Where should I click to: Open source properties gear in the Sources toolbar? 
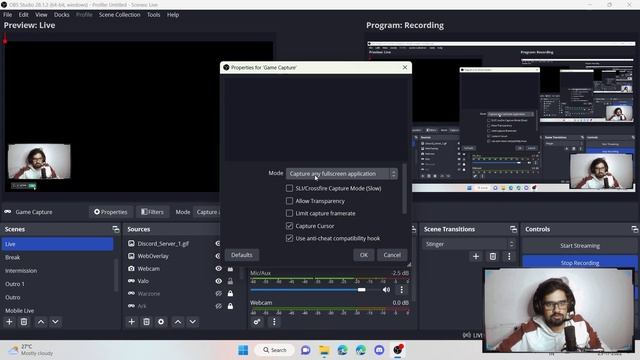pos(161,322)
